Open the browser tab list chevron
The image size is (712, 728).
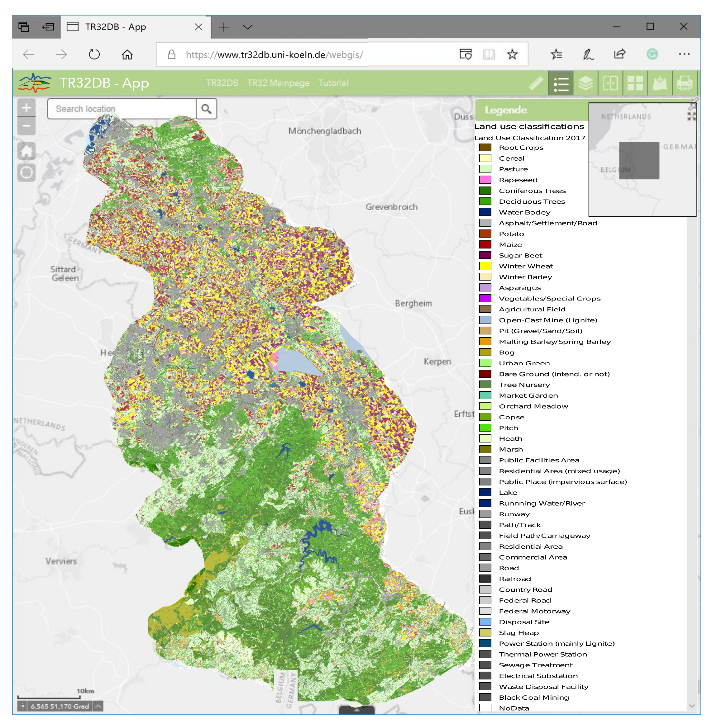(247, 27)
